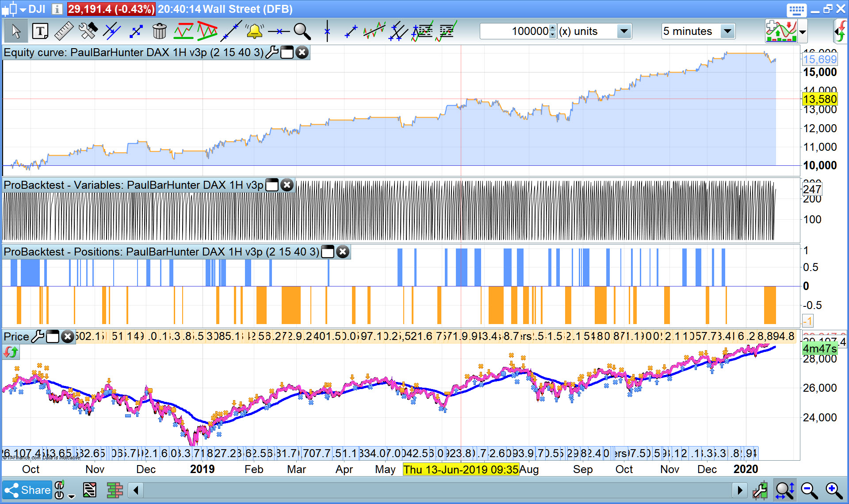Close the ProBacktest Positions panel
This screenshot has width=849, height=504.
coord(343,252)
